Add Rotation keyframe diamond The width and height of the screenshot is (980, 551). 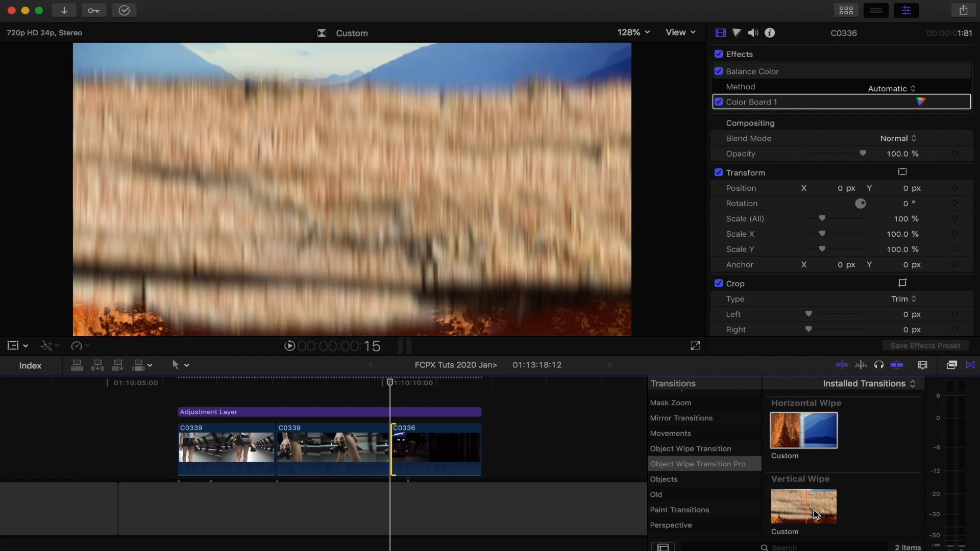(x=954, y=203)
